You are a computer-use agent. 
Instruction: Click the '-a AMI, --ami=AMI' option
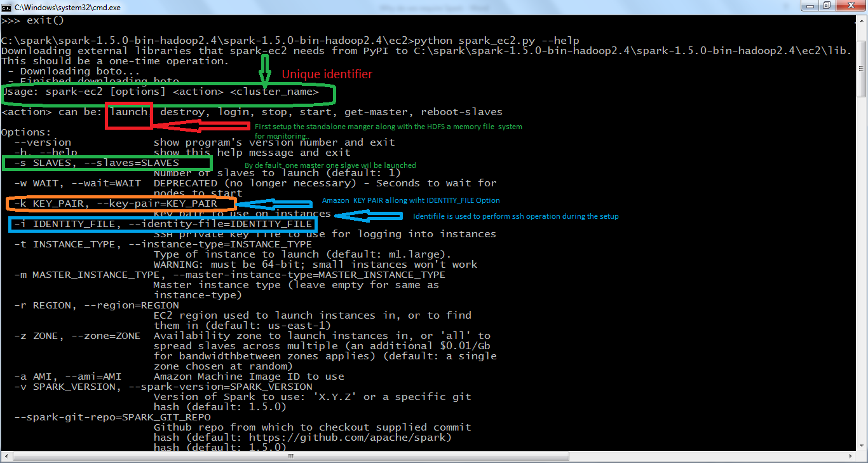(x=67, y=377)
